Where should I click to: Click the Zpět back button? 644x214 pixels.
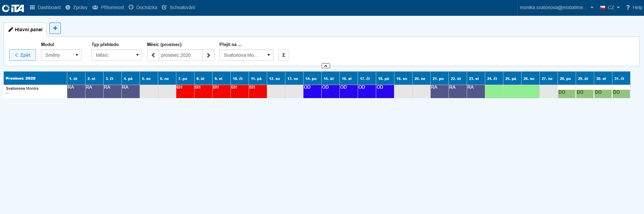tap(23, 55)
